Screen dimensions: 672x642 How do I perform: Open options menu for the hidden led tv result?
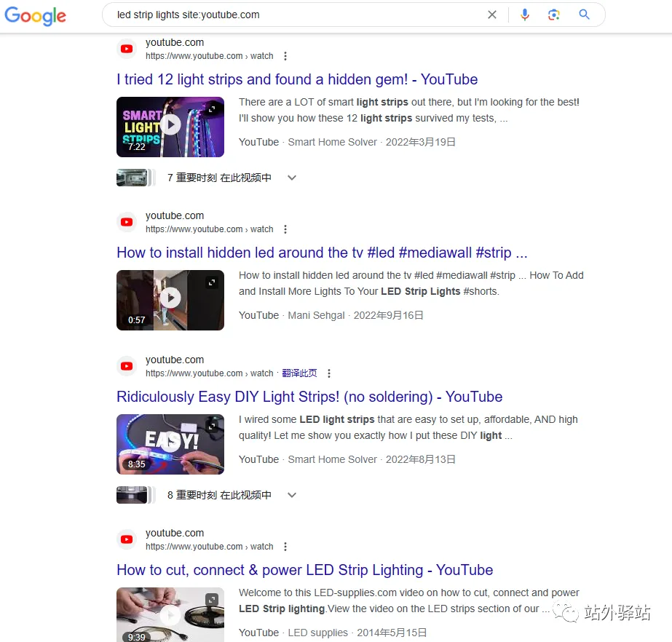coord(285,229)
